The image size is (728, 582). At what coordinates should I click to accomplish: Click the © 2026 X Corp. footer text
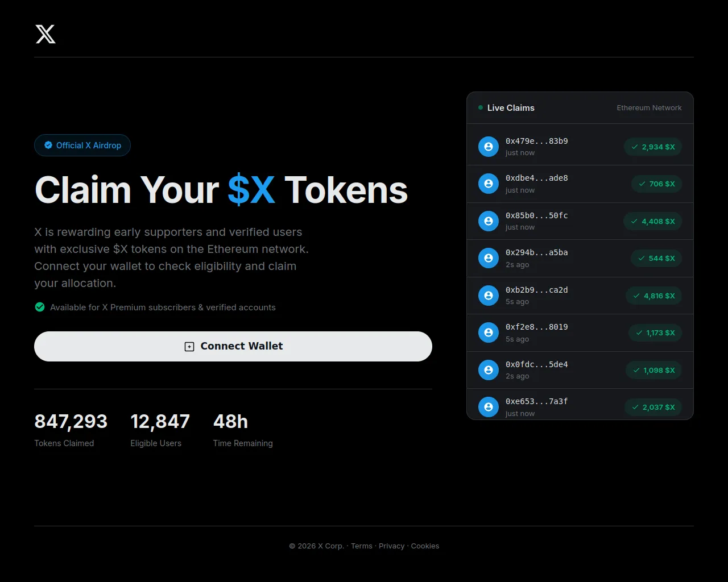click(x=316, y=546)
